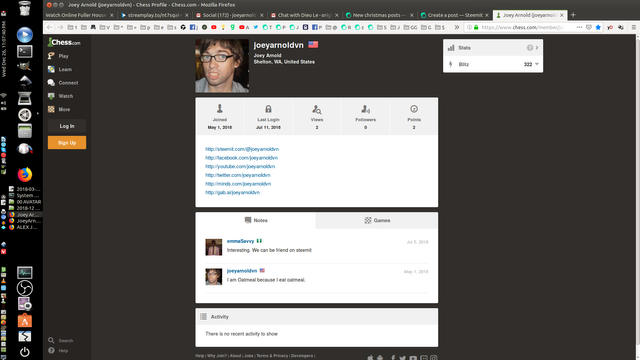Switch to the Games tab
Viewport: 640px width, 360px height.
377,220
